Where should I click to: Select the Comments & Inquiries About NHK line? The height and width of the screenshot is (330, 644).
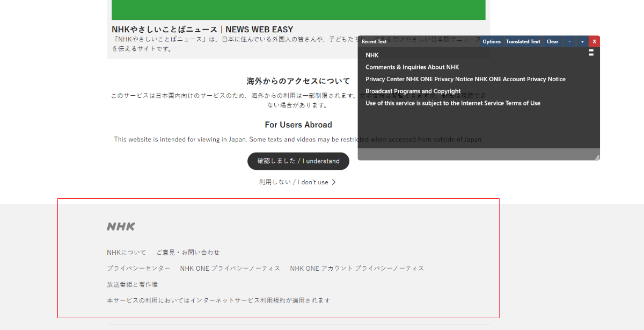(412, 67)
